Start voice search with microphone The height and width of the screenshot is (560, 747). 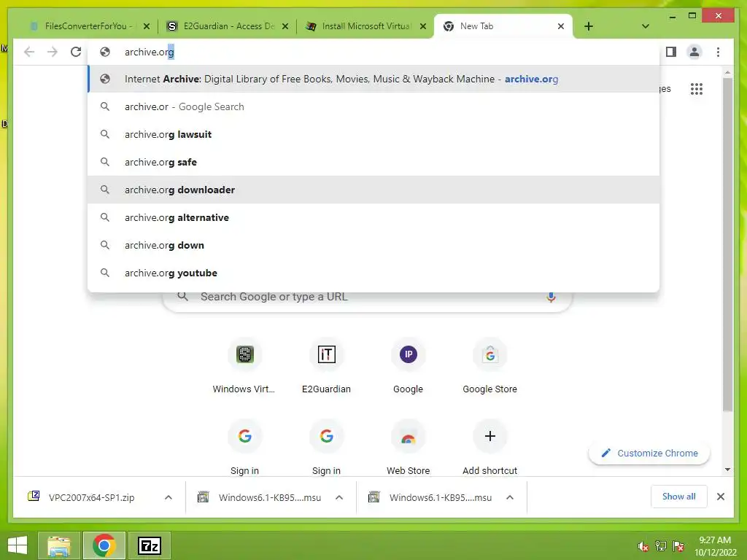(x=551, y=297)
